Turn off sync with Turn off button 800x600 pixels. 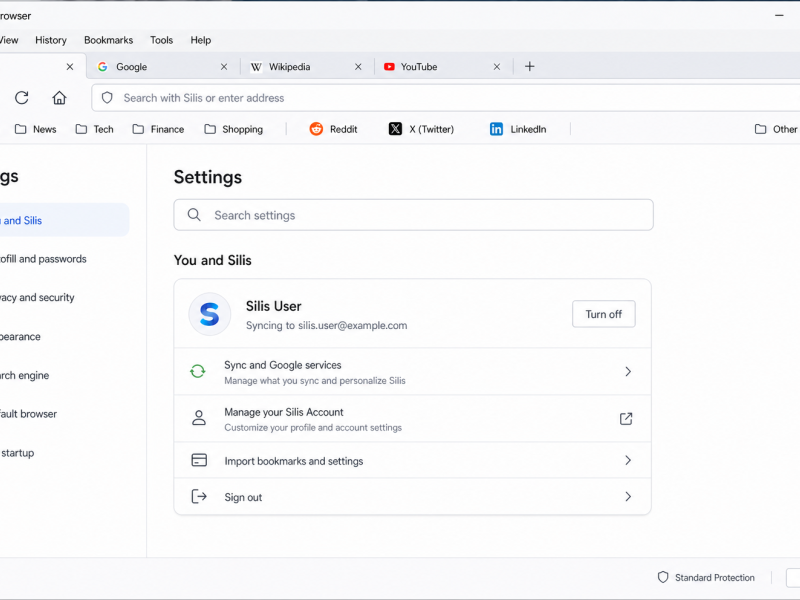(x=604, y=314)
